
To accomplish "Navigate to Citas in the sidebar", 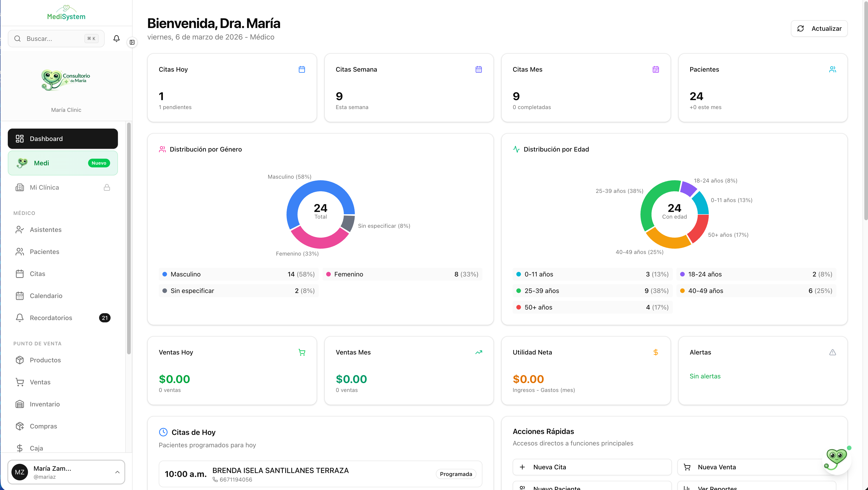I will (63, 274).
